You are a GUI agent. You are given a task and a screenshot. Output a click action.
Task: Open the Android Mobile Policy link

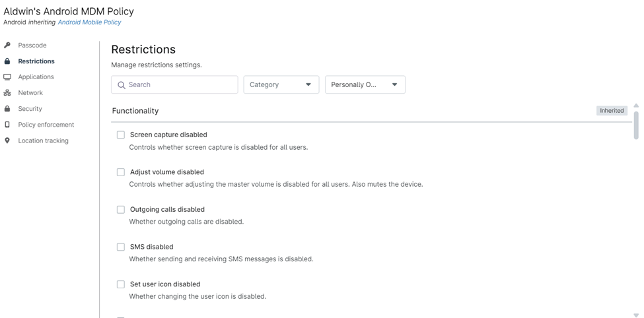click(89, 22)
